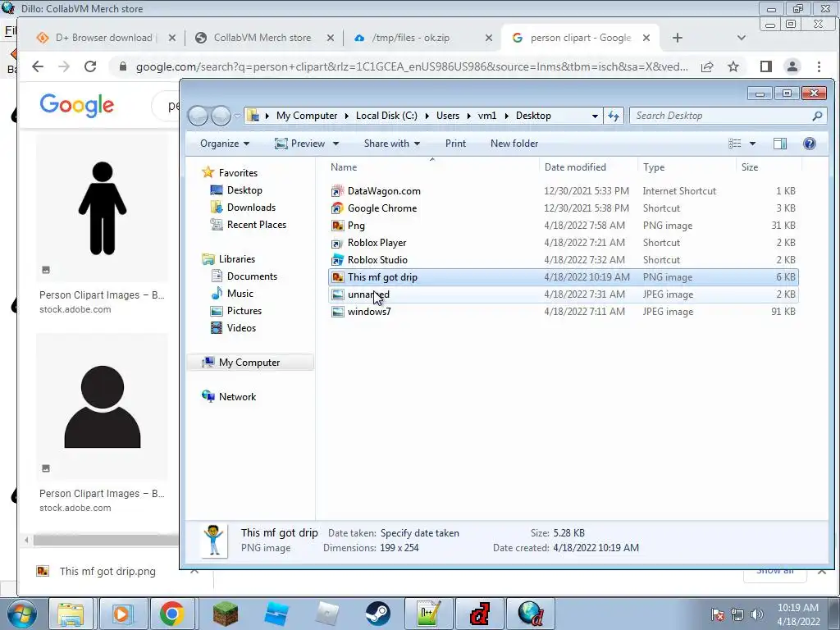
Task: Select My Computer in navigation pane
Action: pos(249,362)
